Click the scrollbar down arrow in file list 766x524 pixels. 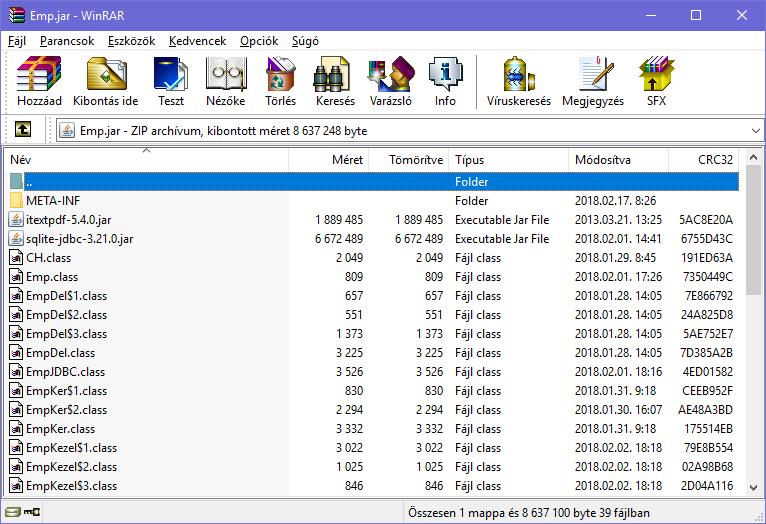coord(753,487)
